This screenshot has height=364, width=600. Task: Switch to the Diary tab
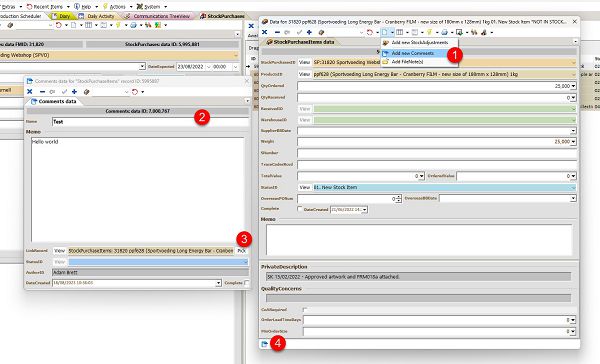[x=62, y=16]
